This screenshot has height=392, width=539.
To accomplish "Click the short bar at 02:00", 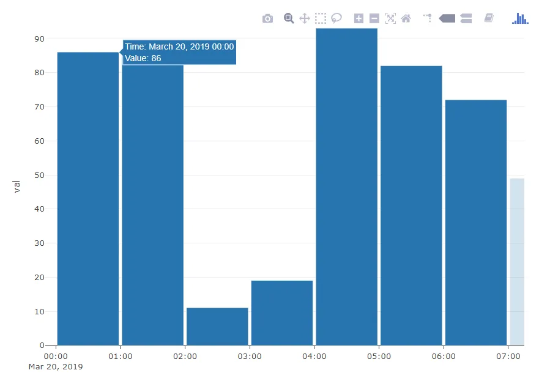I will 217,327.
